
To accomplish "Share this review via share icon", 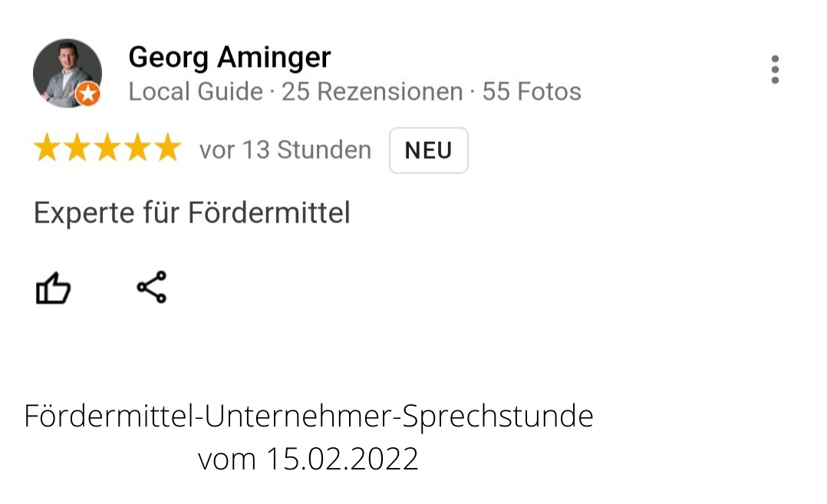I will (x=152, y=287).
